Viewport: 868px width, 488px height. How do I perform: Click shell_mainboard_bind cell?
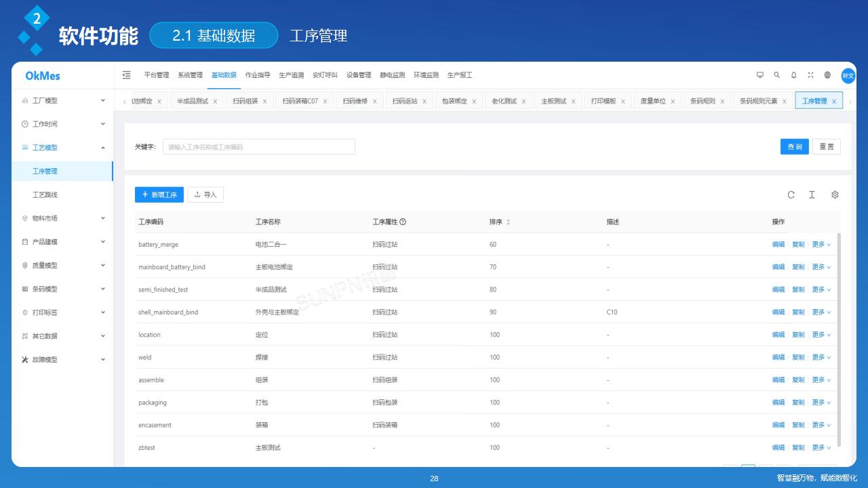[168, 312]
